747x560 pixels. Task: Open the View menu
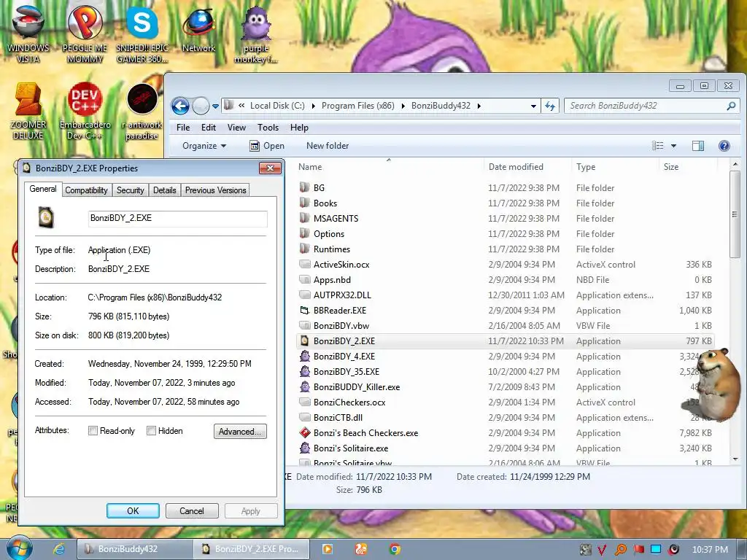point(236,128)
